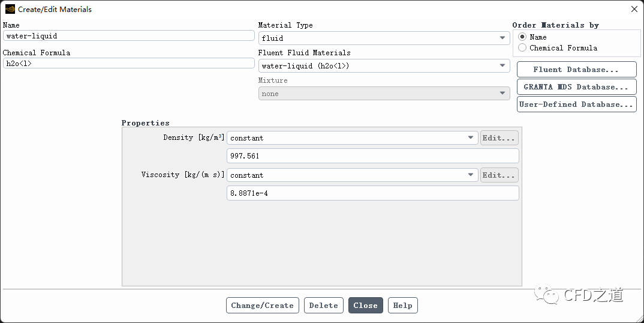Viewport: 644px width, 323px height.
Task: Click the viscosity value field 8.8871e-4
Action: (x=372, y=193)
